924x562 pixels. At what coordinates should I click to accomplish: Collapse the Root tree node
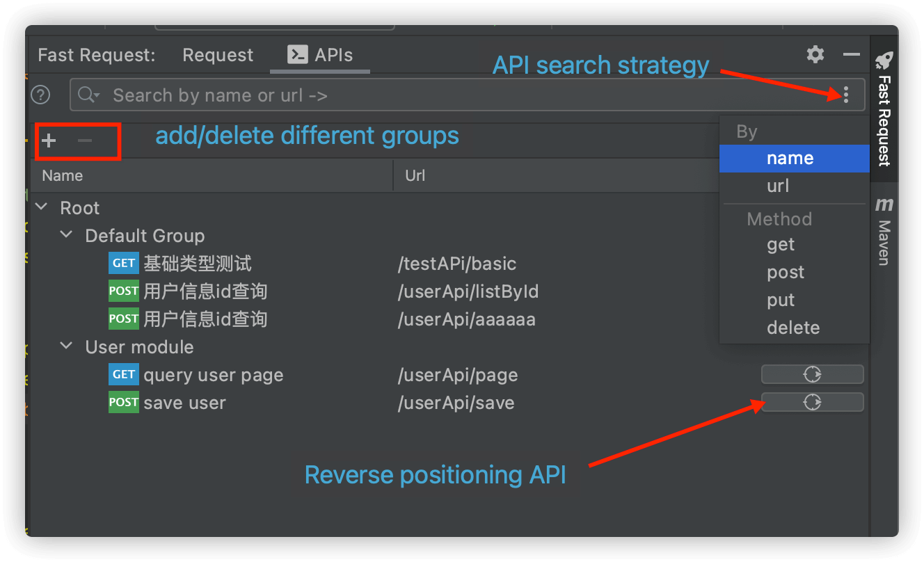pos(40,207)
